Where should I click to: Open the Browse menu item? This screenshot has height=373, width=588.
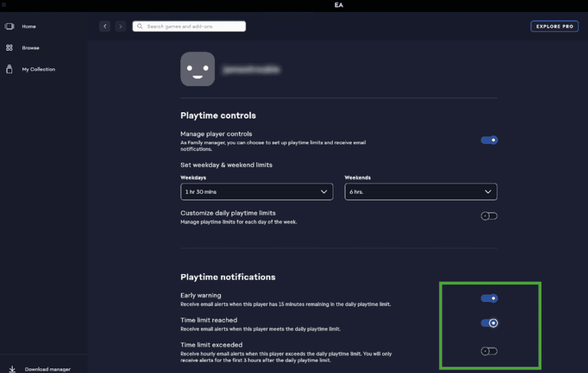point(30,48)
